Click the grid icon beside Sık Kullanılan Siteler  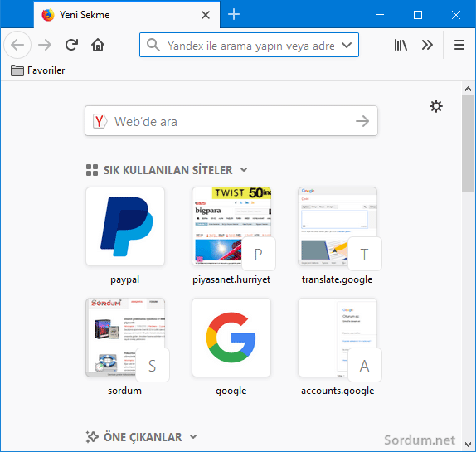(92, 170)
